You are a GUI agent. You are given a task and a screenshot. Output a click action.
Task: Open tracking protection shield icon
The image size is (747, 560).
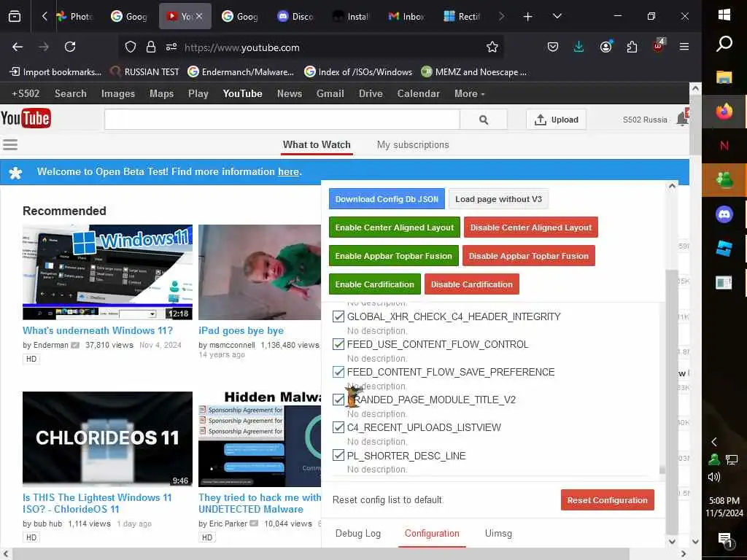(x=131, y=47)
